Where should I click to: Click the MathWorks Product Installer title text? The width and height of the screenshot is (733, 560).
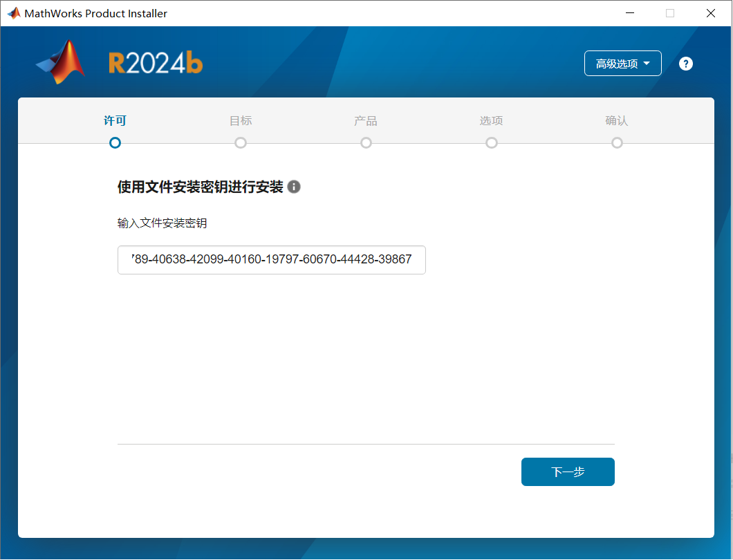pyautogui.click(x=96, y=14)
